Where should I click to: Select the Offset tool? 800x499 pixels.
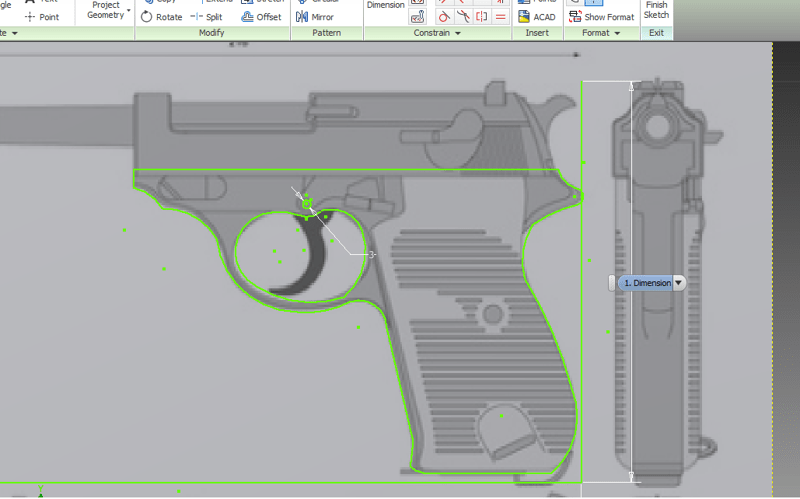coord(261,17)
